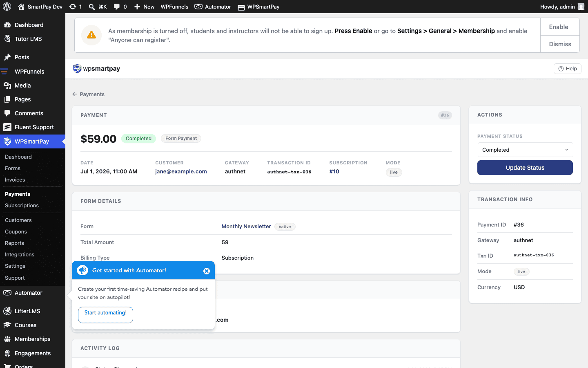Open the Subscriptions submenu item
588x368 pixels.
coord(22,205)
